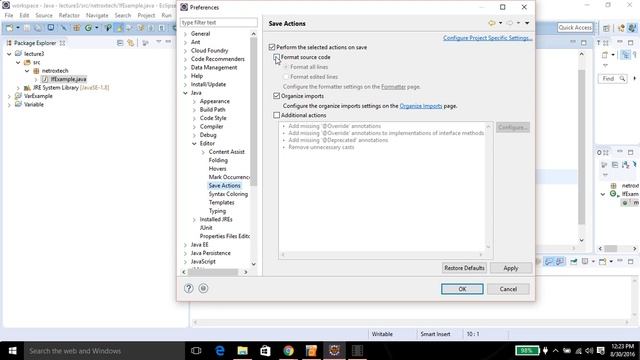Click the 'type filter text' field
Viewport: 640px width, 360px height.
pos(219,22)
